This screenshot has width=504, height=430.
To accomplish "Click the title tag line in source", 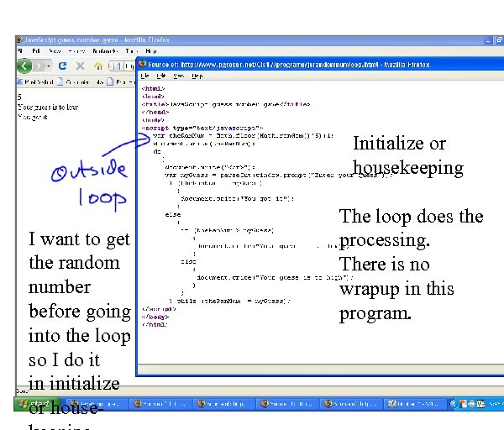I will tap(226, 104).
